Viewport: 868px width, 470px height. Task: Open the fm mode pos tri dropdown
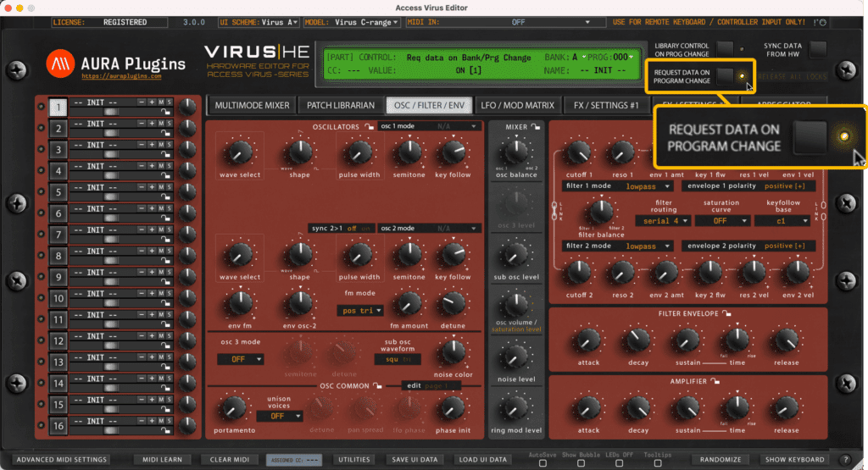pyautogui.click(x=360, y=311)
